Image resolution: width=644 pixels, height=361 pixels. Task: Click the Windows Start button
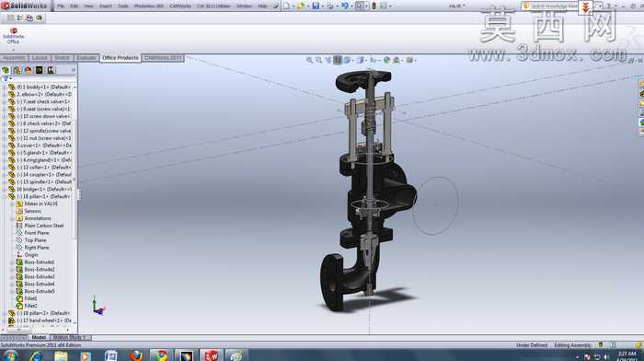pyautogui.click(x=10, y=355)
